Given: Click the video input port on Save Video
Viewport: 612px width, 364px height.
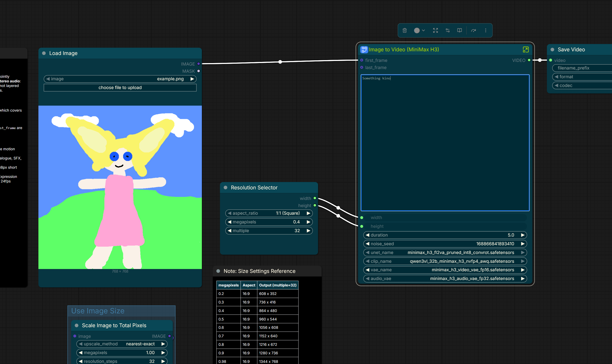Looking at the screenshot, I should pos(551,60).
